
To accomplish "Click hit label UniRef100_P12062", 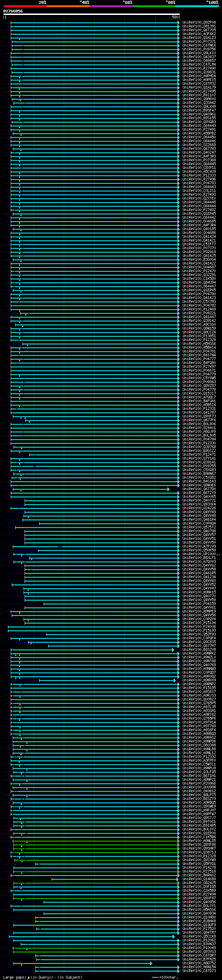I will [x=199, y=940].
